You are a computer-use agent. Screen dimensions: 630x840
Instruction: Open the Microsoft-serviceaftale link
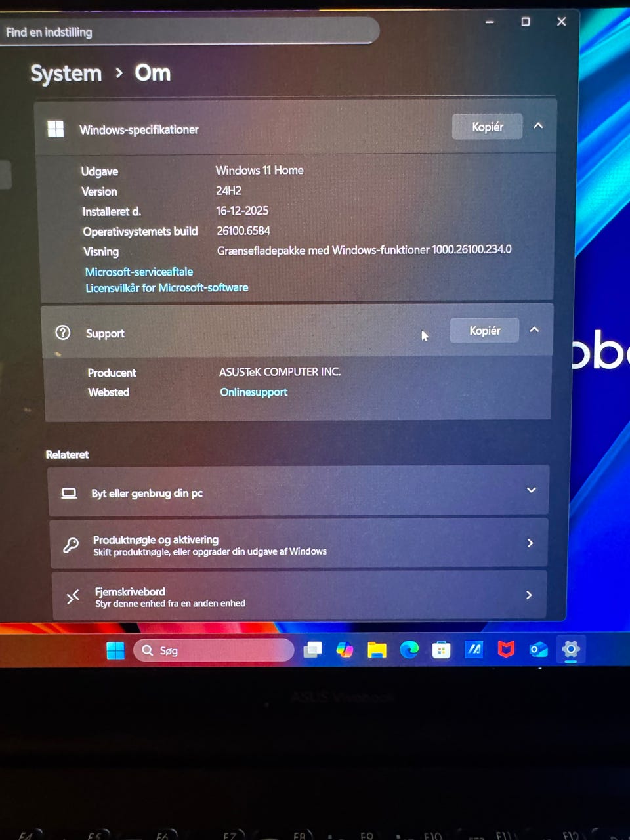pos(139,272)
